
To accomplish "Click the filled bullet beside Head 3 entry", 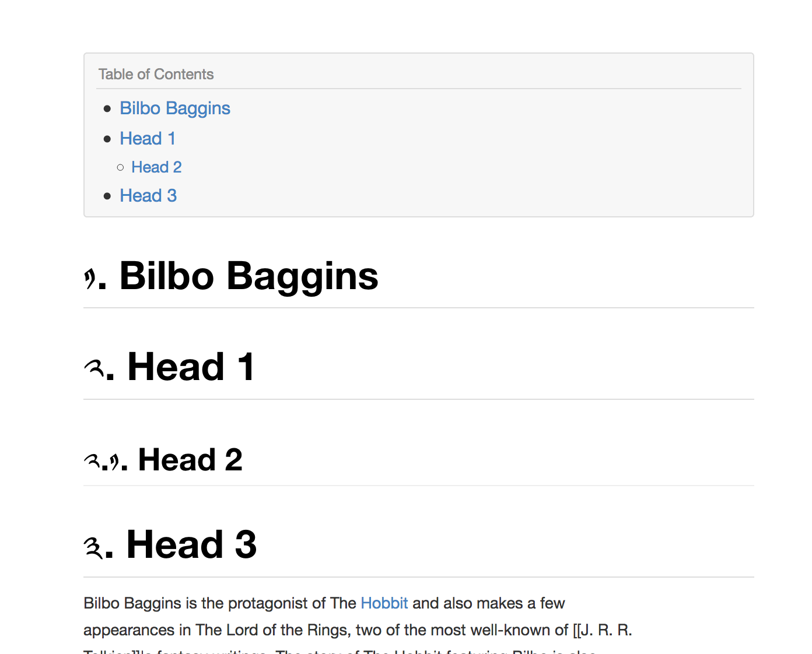I will (107, 196).
